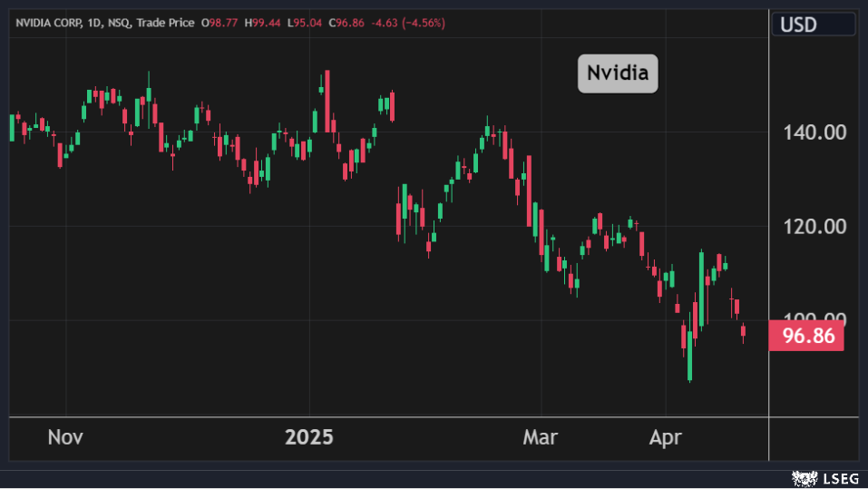
Task: Select the Apr marker on time axis
Action: click(x=666, y=437)
